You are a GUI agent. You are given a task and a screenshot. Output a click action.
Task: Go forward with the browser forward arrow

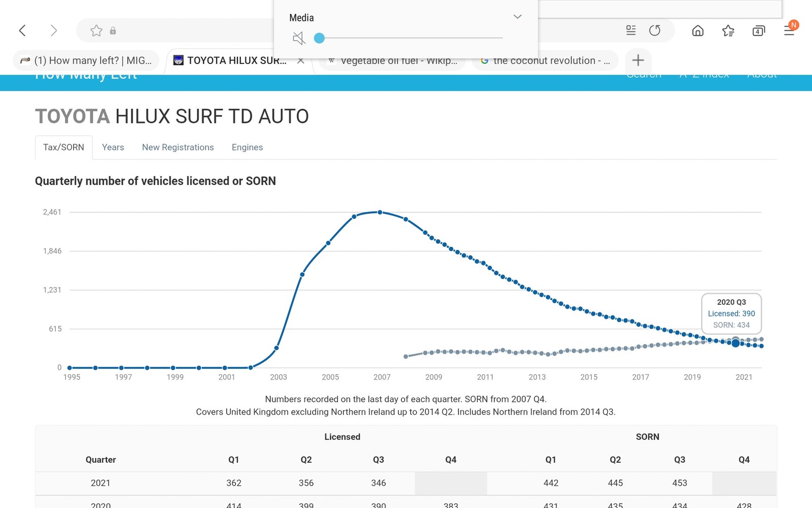[x=54, y=30]
